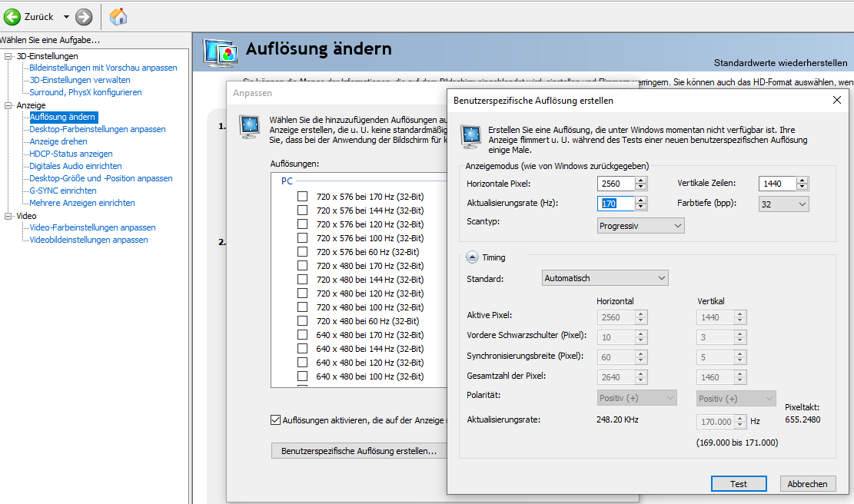854x504 pixels.
Task: Click the Horizontale Pixel input field
Action: [x=616, y=184]
